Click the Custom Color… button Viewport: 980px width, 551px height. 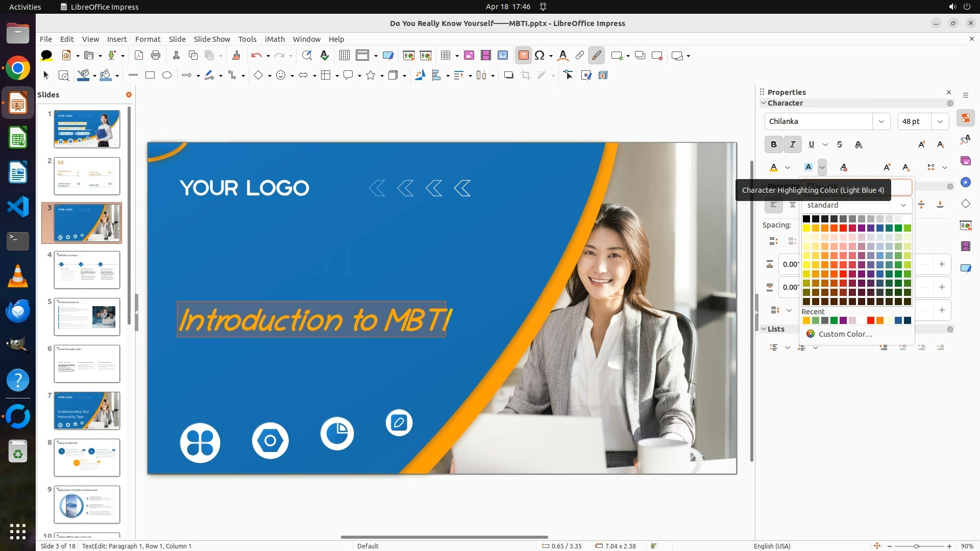tap(845, 334)
